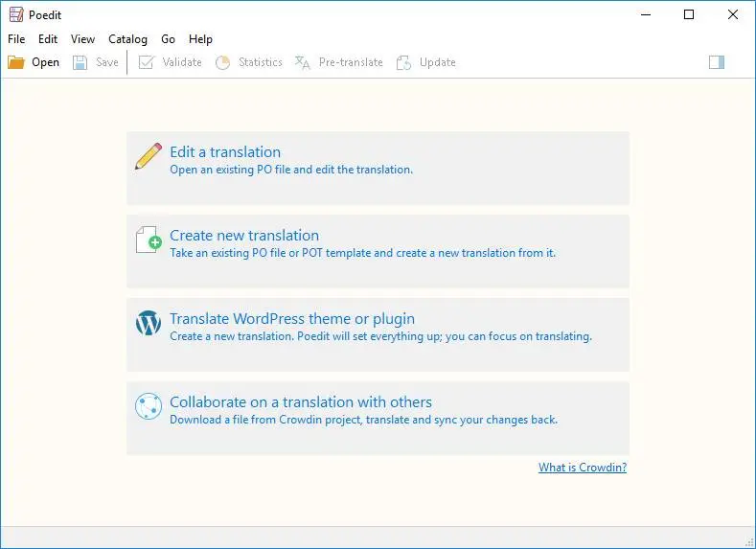Open the Help menu
The height and width of the screenshot is (549, 756).
point(200,39)
